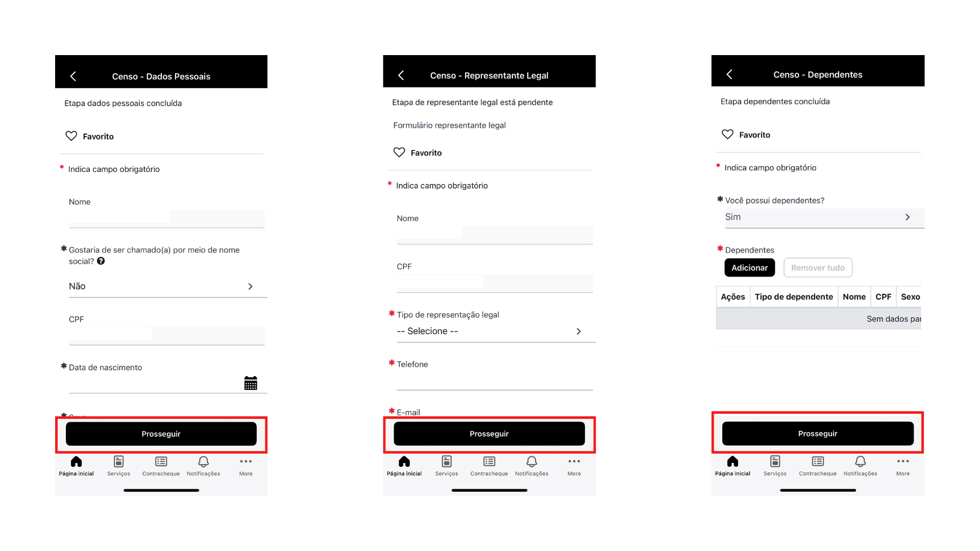Expand nome social dropdown showing Não

pos(161,287)
